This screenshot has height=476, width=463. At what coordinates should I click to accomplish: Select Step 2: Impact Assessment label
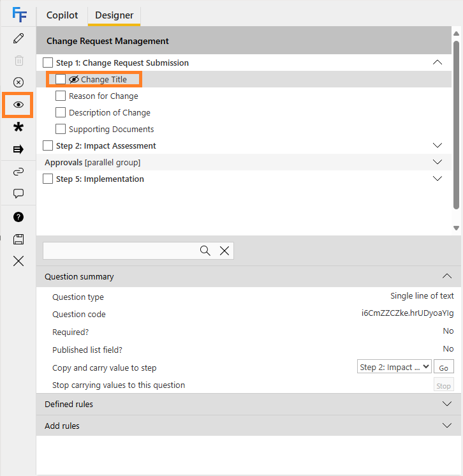106,145
